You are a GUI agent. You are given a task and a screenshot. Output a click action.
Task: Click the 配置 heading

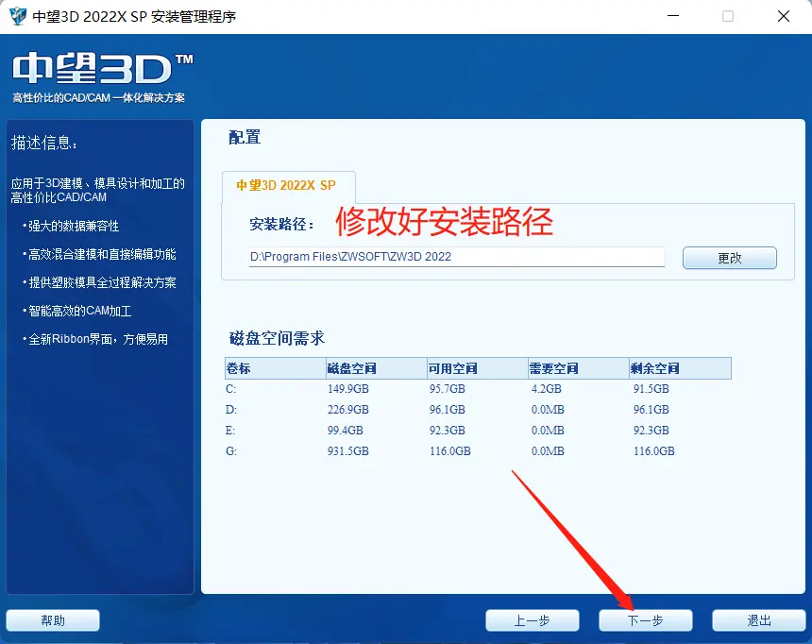(x=245, y=137)
